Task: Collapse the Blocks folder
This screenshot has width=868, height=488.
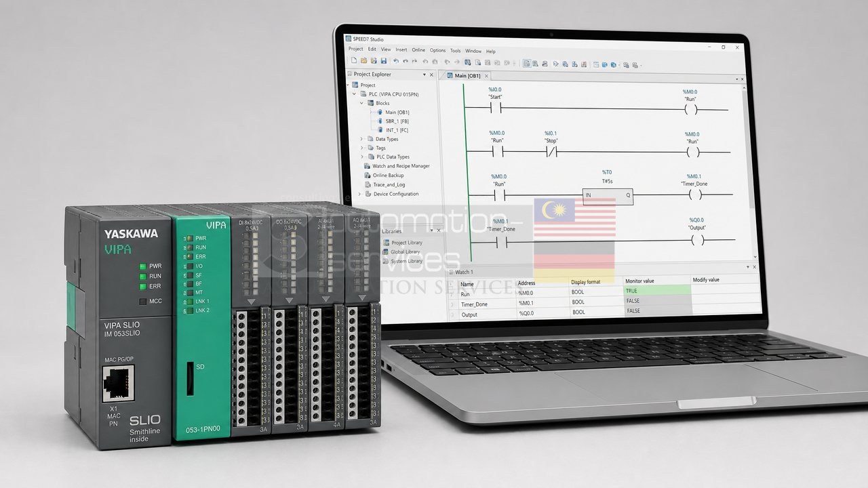Action: click(x=362, y=103)
